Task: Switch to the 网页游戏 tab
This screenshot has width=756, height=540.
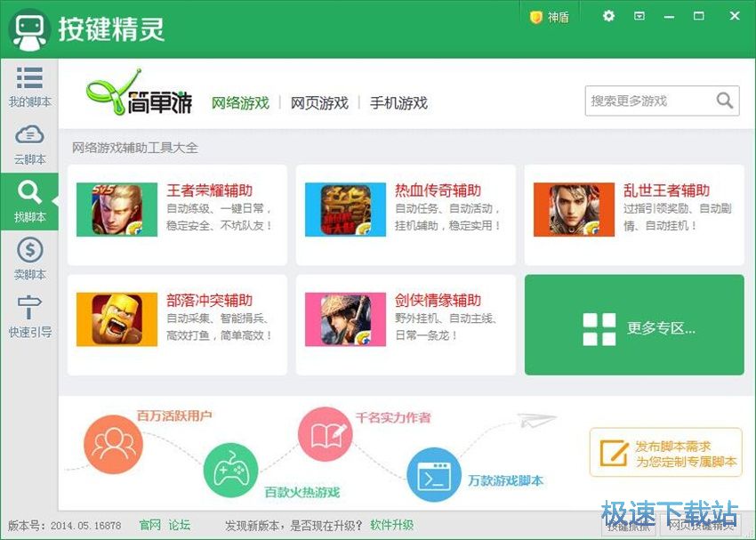Action: (319, 102)
